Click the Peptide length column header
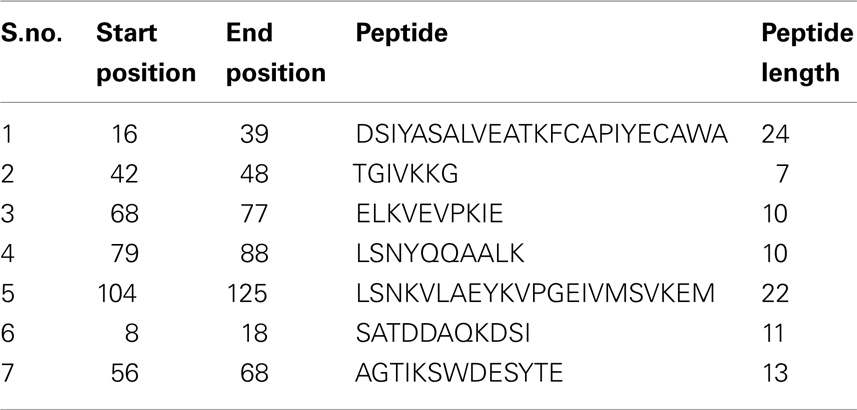 point(807,52)
